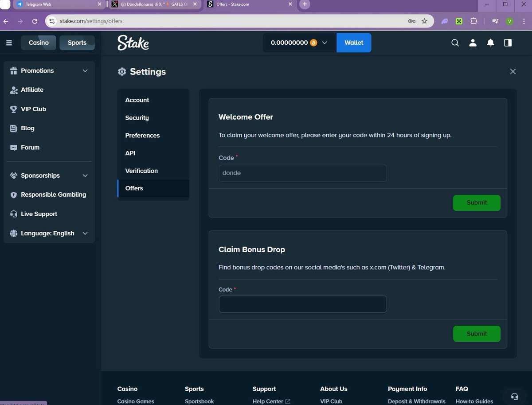Viewport: 532px width, 405px height.
Task: Click the Language globe icon
Action: (x=13, y=233)
